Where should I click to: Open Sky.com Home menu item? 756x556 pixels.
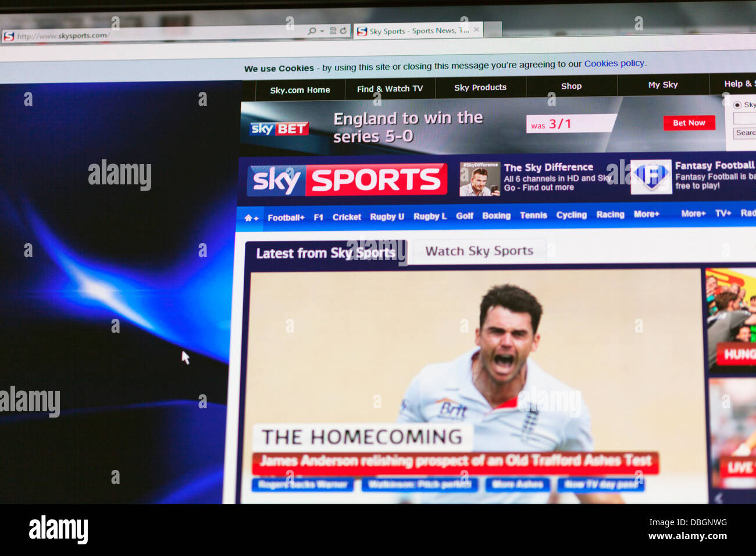click(300, 90)
